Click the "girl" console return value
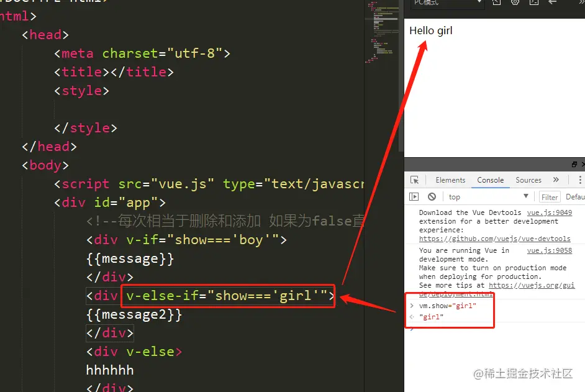 point(431,317)
